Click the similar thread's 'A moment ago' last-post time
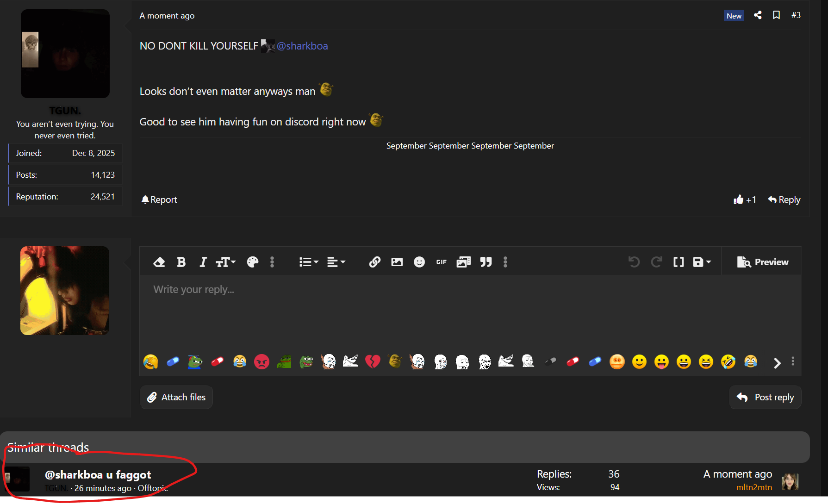The image size is (828, 504). pos(738,474)
